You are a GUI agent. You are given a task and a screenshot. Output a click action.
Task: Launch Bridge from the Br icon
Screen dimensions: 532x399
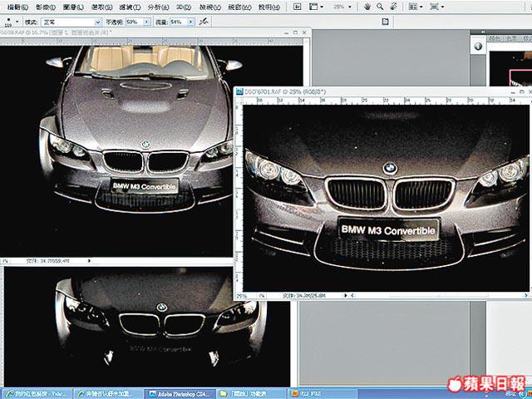[x=297, y=7]
